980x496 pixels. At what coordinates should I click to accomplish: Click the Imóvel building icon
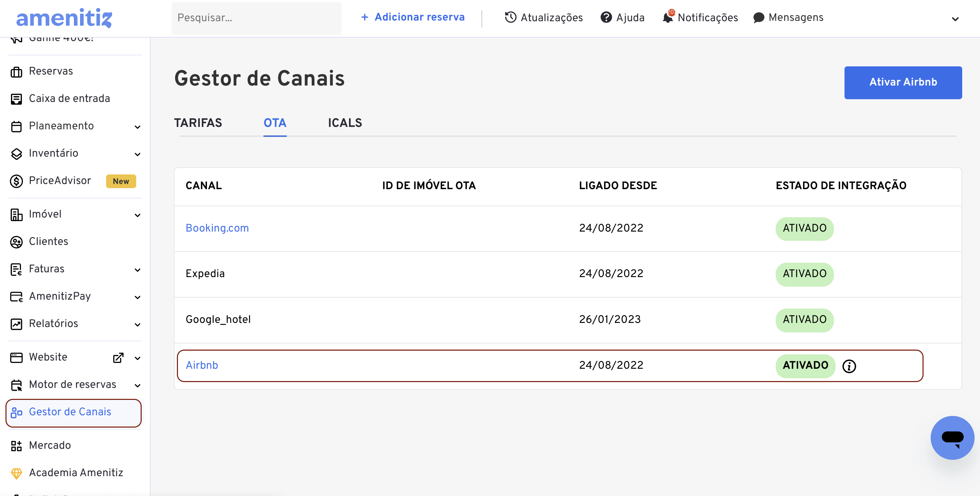click(16, 214)
